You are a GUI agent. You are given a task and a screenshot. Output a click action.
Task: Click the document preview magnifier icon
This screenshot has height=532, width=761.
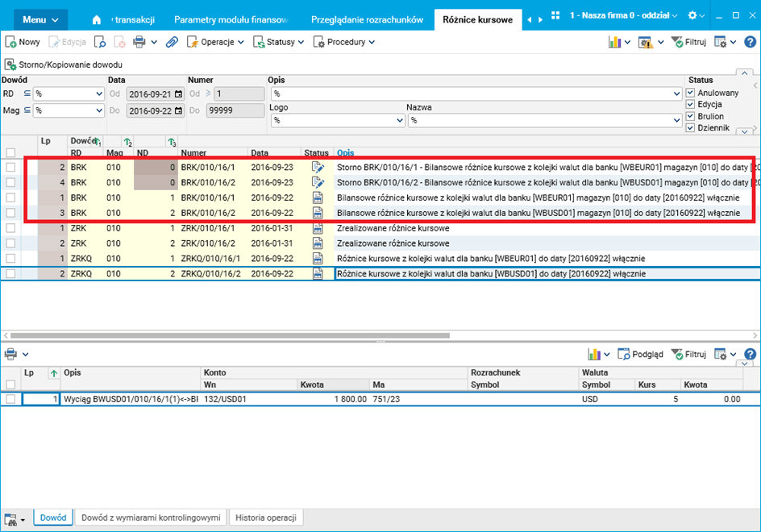pos(99,42)
